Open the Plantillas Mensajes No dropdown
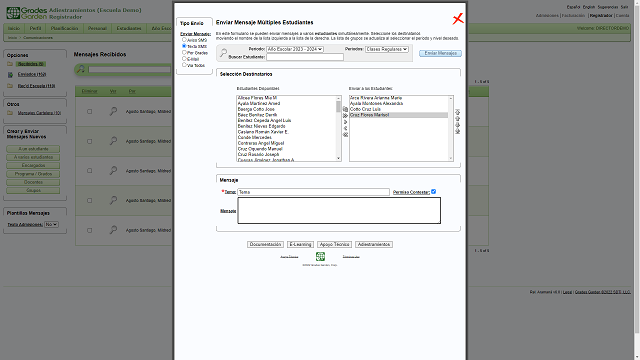Screen dimensions: 640x360 (x=51, y=224)
